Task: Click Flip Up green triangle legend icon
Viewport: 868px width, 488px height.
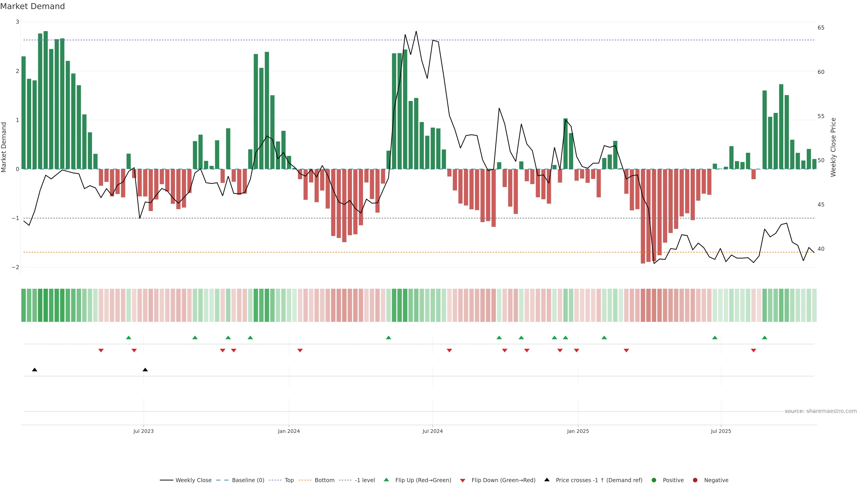Action: point(387,480)
